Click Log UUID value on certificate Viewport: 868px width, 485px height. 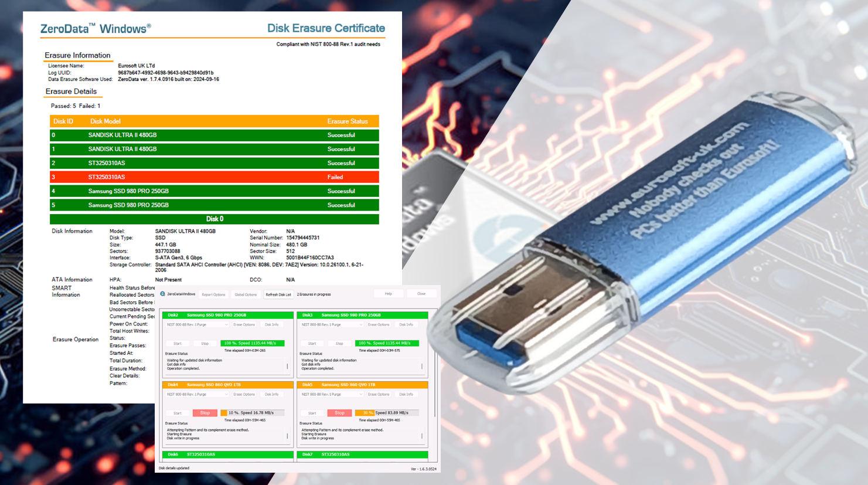coord(166,73)
